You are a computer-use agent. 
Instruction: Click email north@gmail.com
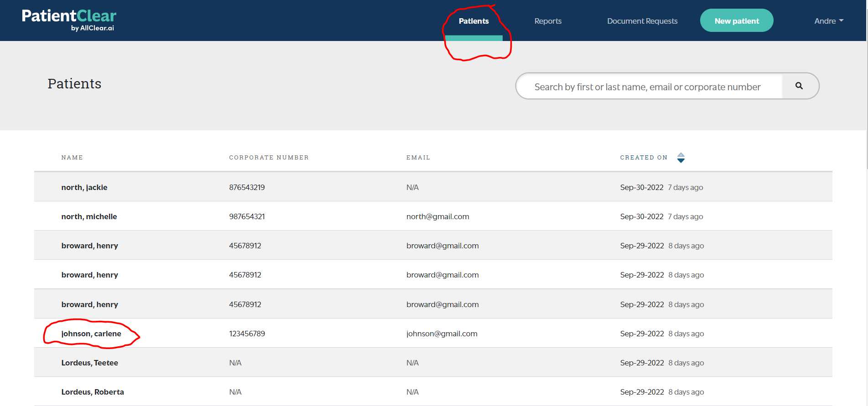(x=438, y=216)
